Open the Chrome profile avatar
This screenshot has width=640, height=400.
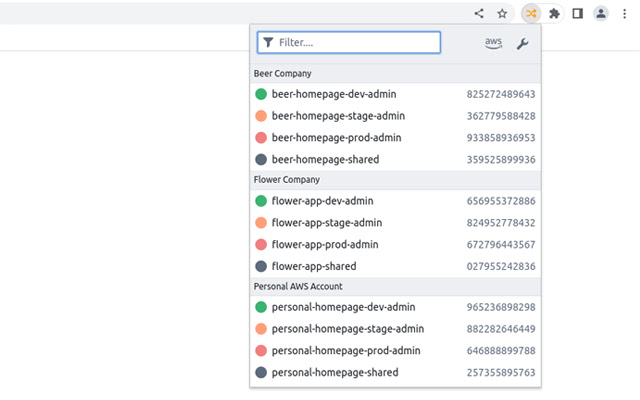pyautogui.click(x=601, y=13)
